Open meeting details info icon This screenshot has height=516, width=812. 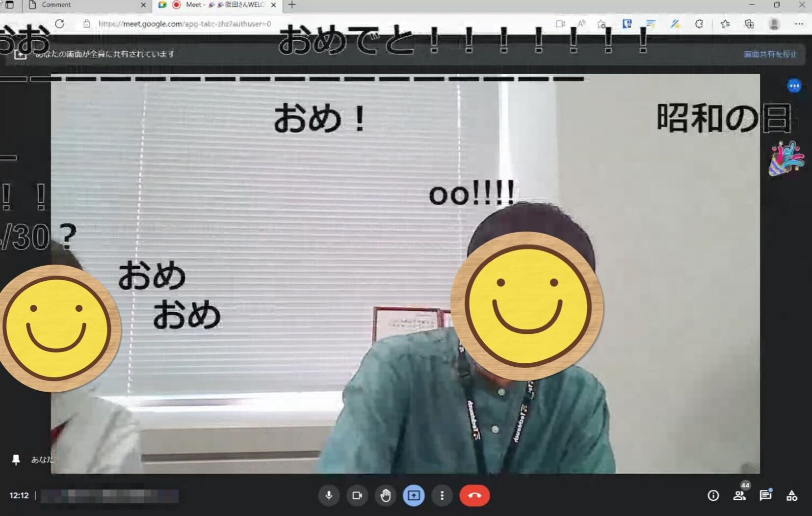[713, 495]
